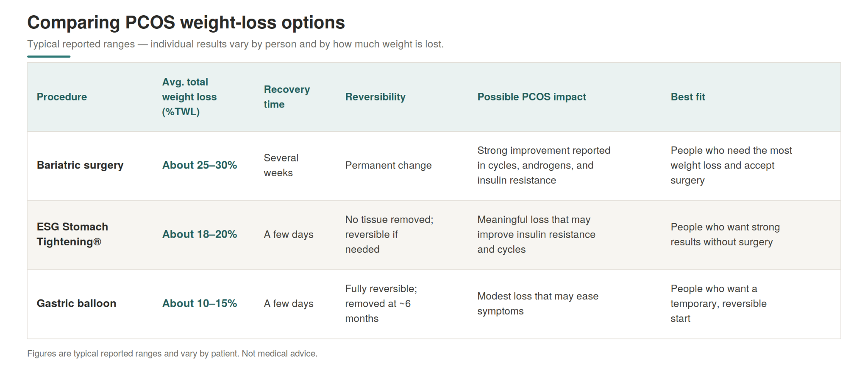
Task: Click the 'Permanent change' reversibility cell
Action: pyautogui.click(x=389, y=165)
